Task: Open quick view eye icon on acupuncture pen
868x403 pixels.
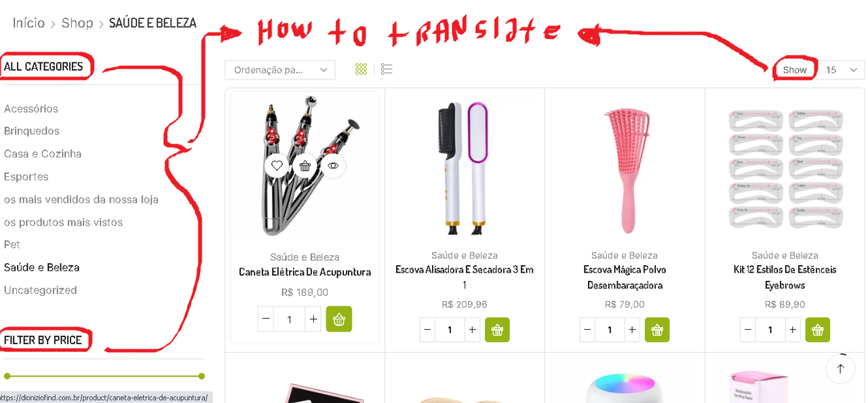Action: tap(333, 166)
